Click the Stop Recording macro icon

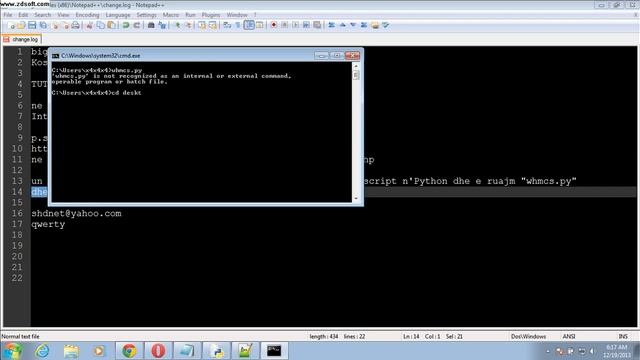(284, 25)
